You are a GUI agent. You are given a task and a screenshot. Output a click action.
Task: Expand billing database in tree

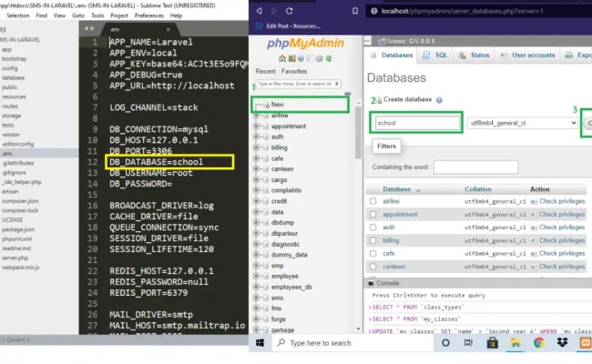click(x=257, y=147)
